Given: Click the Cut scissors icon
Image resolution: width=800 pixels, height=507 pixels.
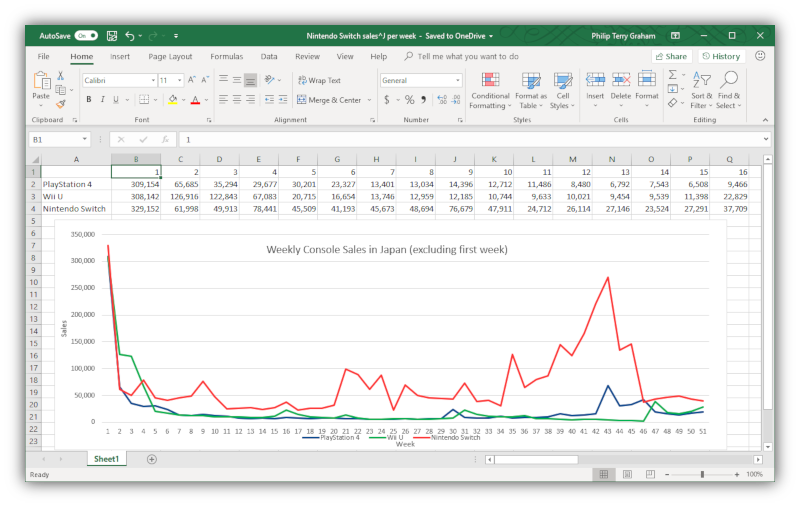Looking at the screenshot, I should pos(60,76).
